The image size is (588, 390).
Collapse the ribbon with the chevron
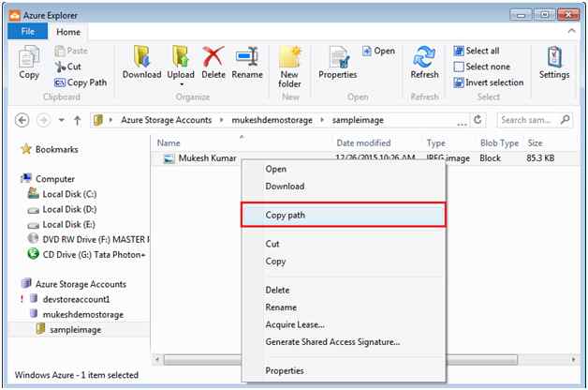[571, 31]
